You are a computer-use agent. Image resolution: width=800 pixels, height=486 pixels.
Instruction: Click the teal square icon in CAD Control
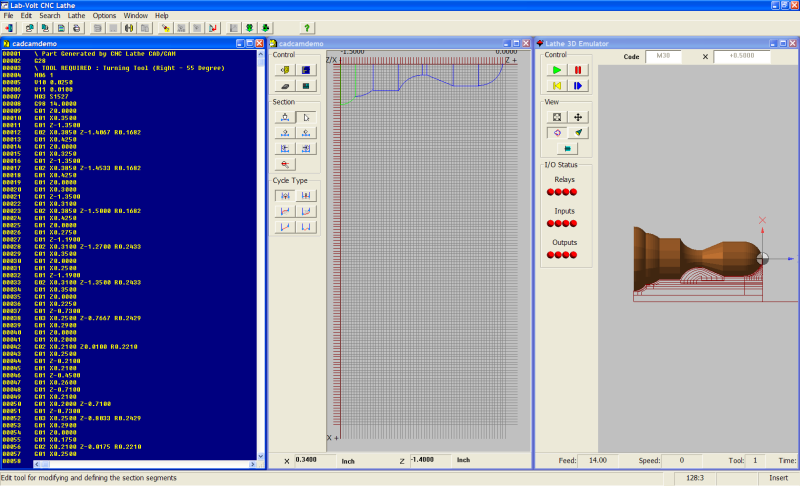(x=306, y=86)
